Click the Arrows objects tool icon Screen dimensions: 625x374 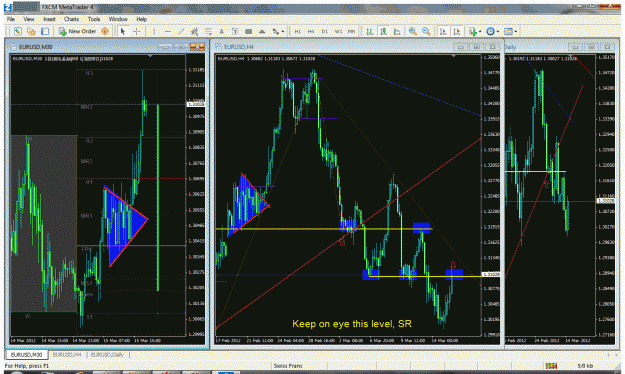point(275,31)
